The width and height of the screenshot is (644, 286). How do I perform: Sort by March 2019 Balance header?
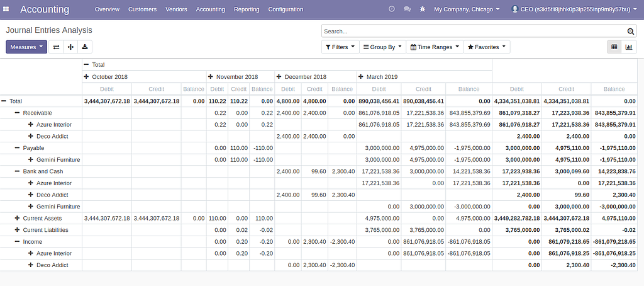click(469, 89)
